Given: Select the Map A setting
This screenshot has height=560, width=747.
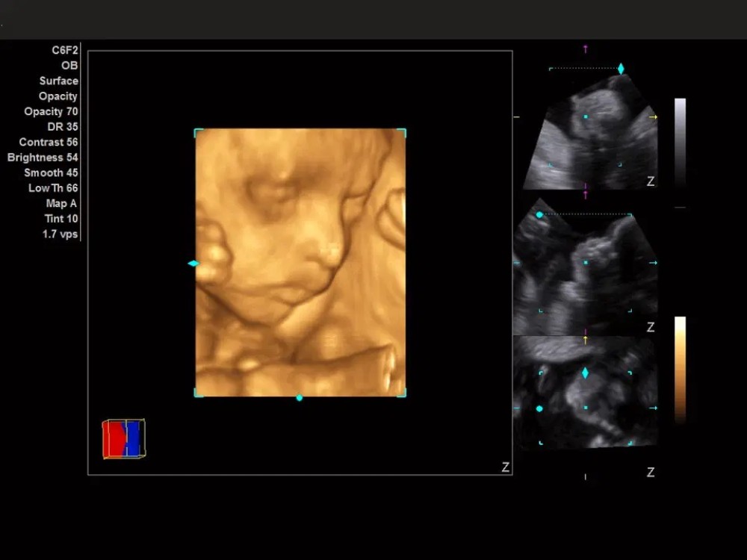Looking at the screenshot, I should [x=61, y=203].
